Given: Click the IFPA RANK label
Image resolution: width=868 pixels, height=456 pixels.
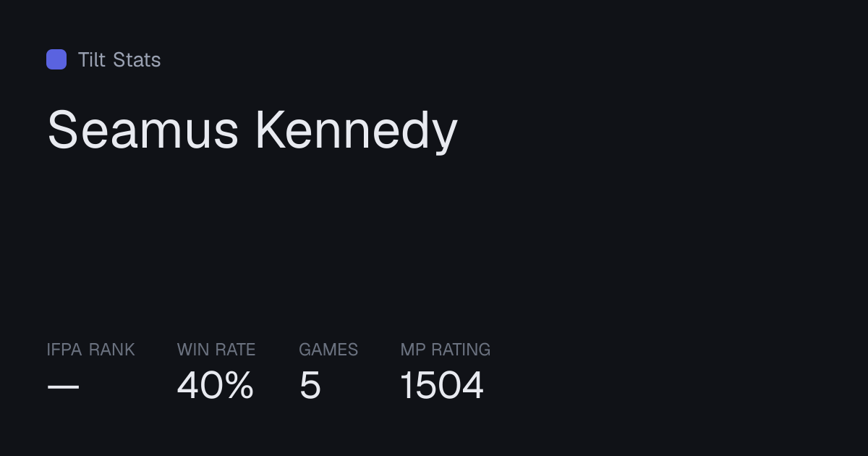Looking at the screenshot, I should click(x=90, y=350).
